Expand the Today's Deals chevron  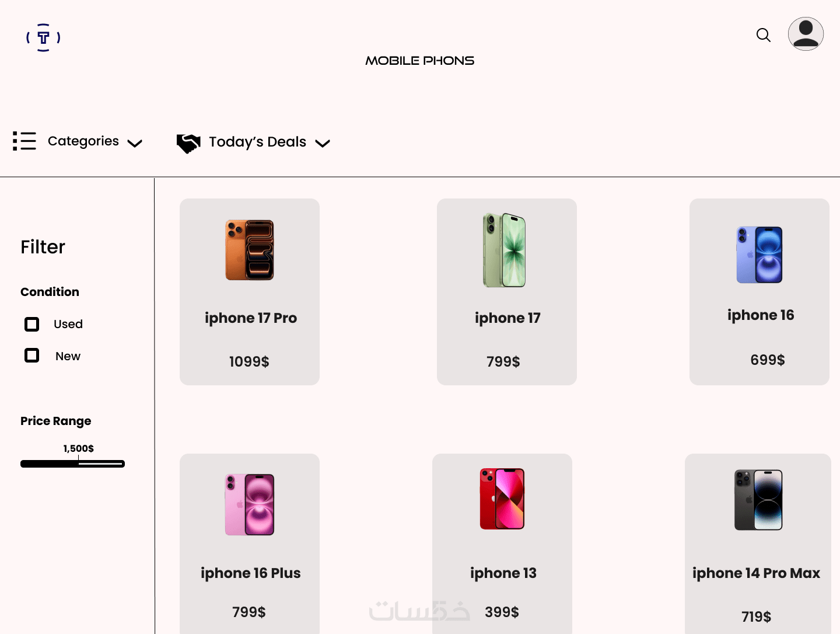(323, 143)
